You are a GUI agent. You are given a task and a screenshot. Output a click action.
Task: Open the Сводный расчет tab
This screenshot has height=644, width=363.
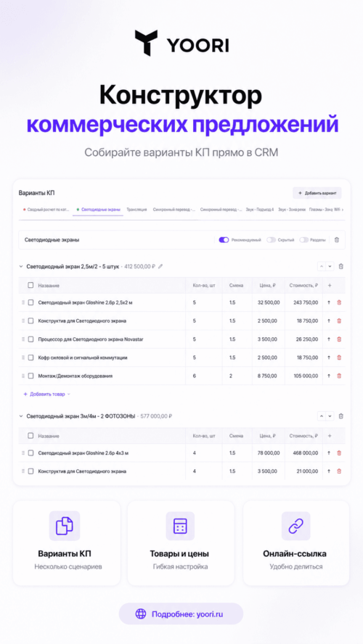tap(46, 210)
